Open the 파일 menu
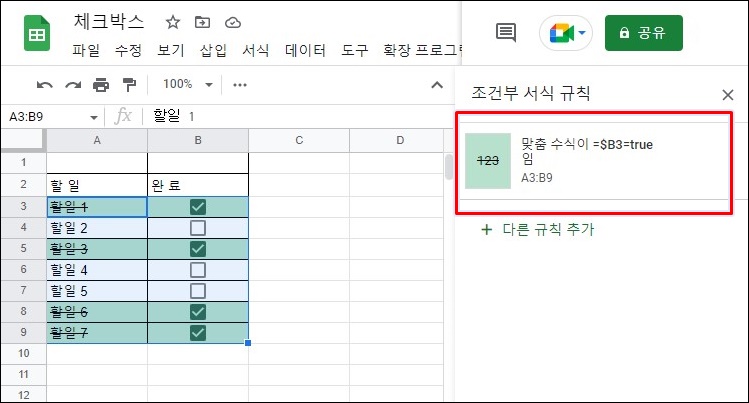This screenshot has width=749, height=403. [x=86, y=50]
